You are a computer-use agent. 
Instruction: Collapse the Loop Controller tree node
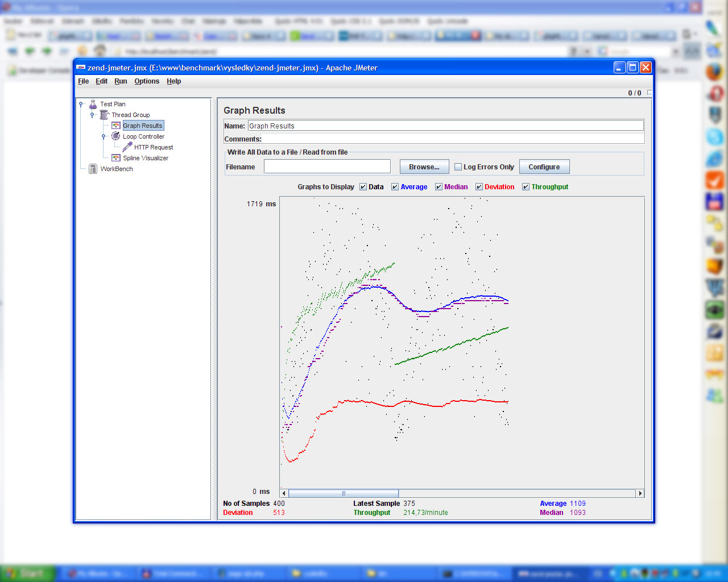coord(104,136)
